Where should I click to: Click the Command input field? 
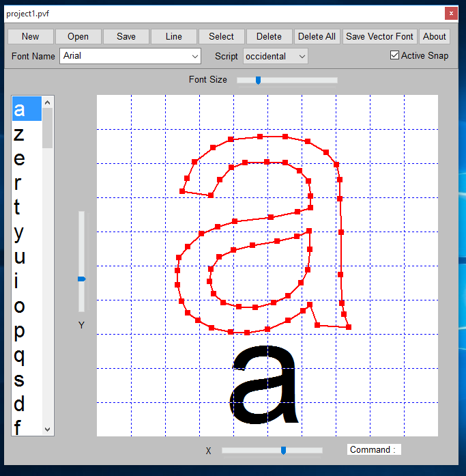pos(374,449)
